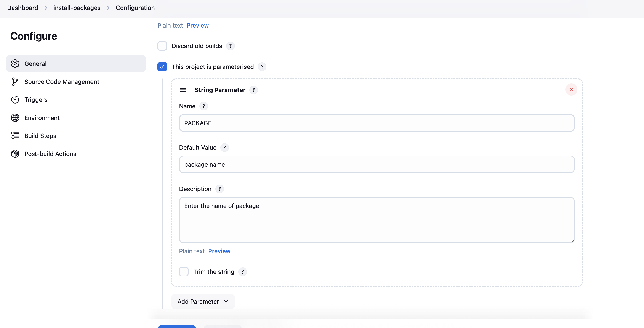The height and width of the screenshot is (328, 644).
Task: Click the Source Code Management branch icon
Action: [15, 82]
